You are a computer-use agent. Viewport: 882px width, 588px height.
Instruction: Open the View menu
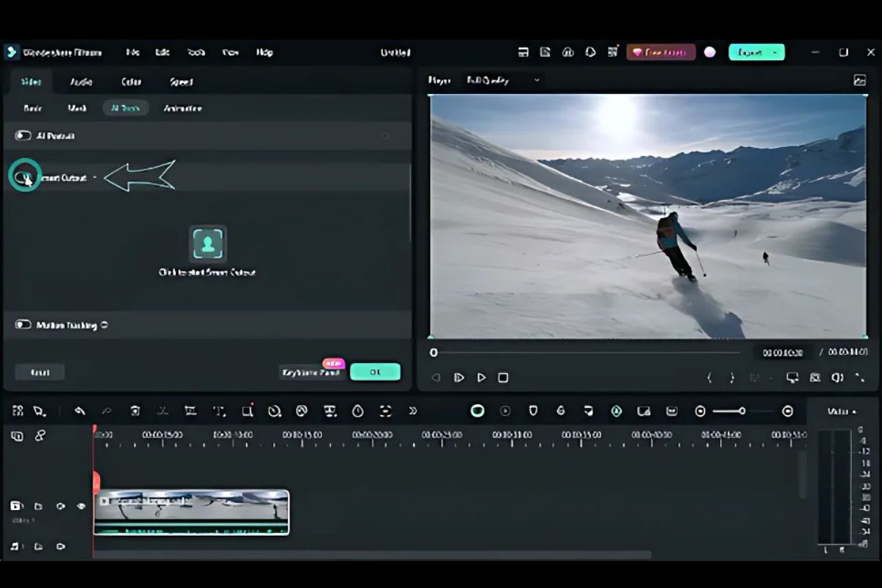(231, 52)
